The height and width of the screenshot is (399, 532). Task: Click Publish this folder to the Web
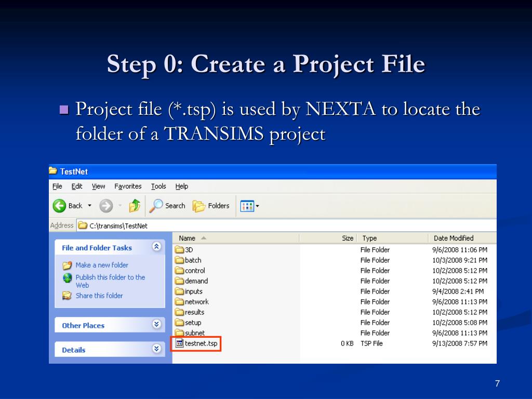[110, 281]
